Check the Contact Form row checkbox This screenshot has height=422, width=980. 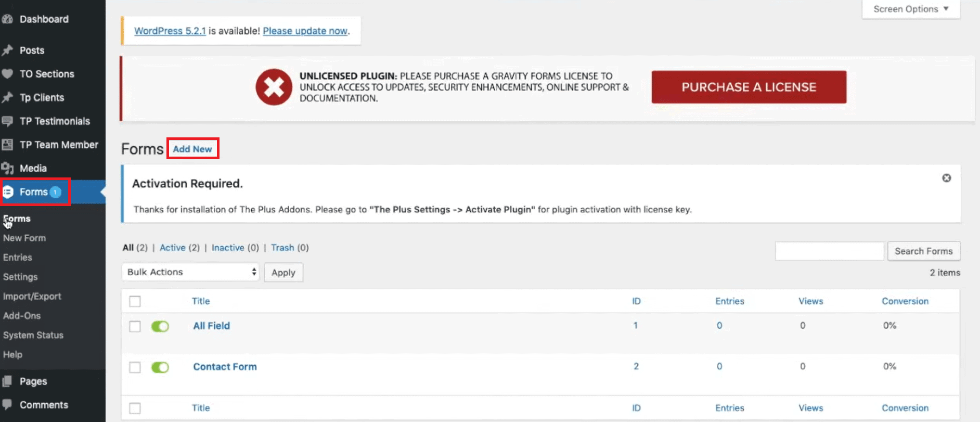(x=135, y=367)
